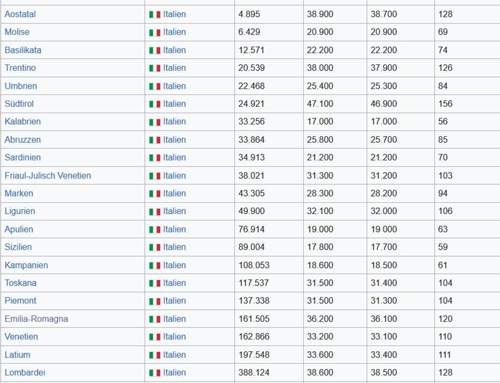The image size is (500, 383).
Task: Click the Italian flag icon in Lombardei row
Action: pyautogui.click(x=155, y=373)
